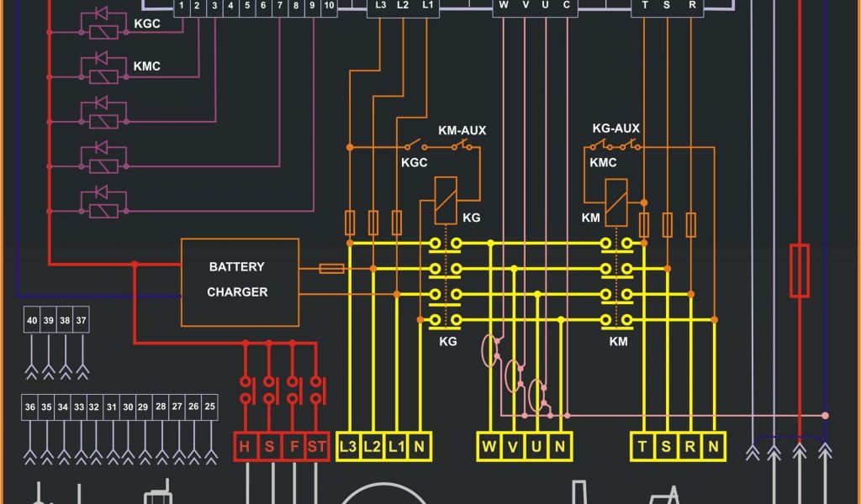Click the large red fuse symbol
The image size is (861, 504).
coord(799,270)
